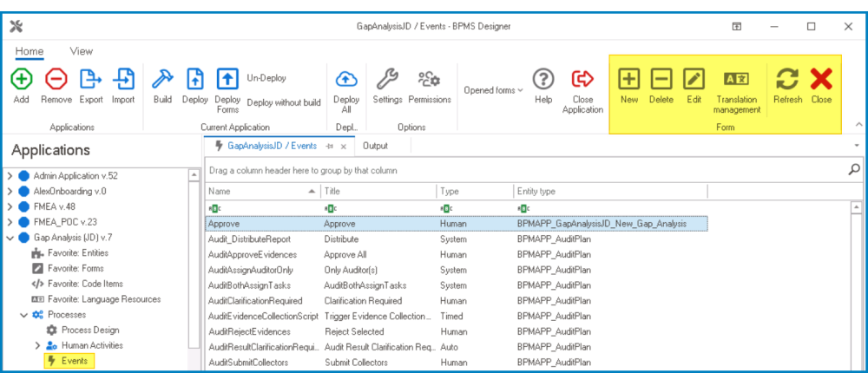Click the search magnifier in grid
The height and width of the screenshot is (373, 868).
click(853, 169)
